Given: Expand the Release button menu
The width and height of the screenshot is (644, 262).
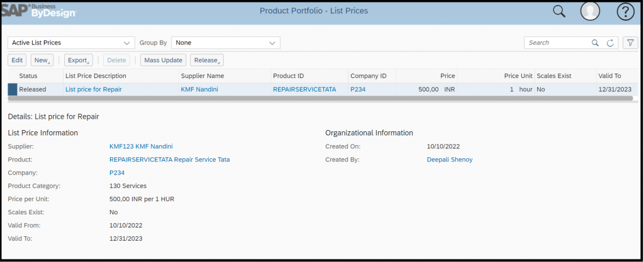Looking at the screenshot, I should click(x=206, y=60).
